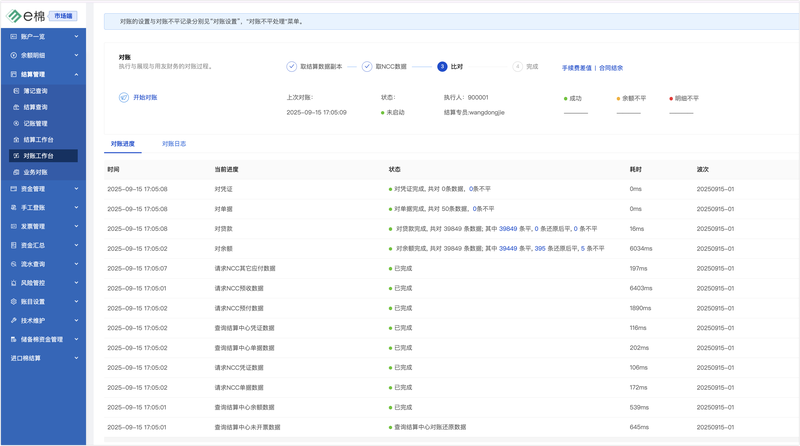Select the 对账进度 tab
Screen dimensions: 800x446
(x=123, y=144)
